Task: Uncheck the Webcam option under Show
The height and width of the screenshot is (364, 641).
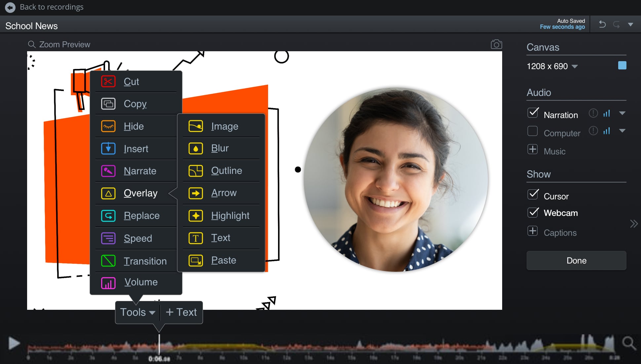Action: click(533, 213)
